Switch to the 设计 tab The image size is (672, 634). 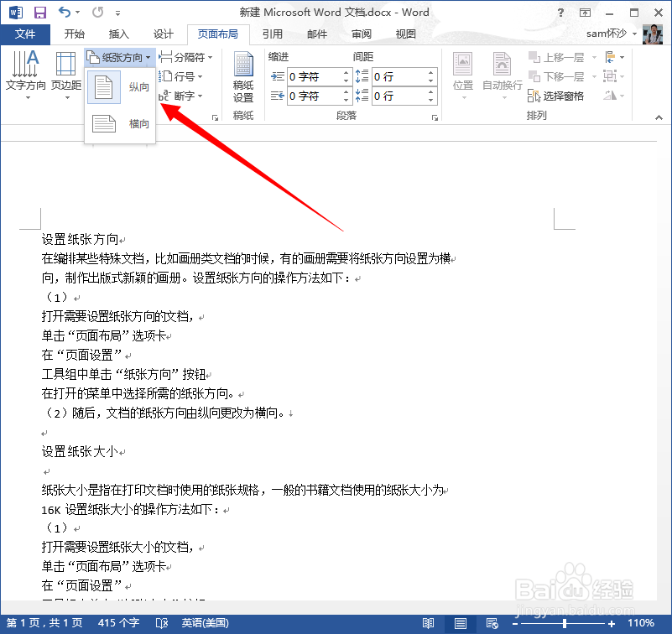click(164, 34)
